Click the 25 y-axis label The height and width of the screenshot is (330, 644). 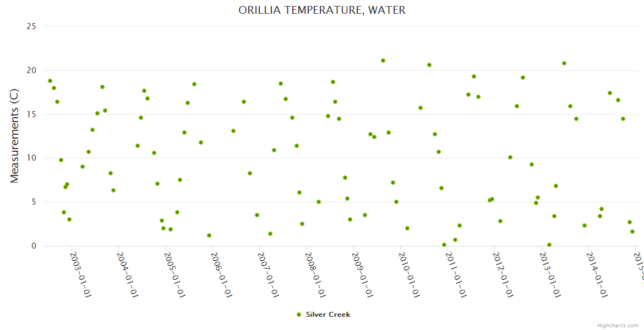(31, 26)
